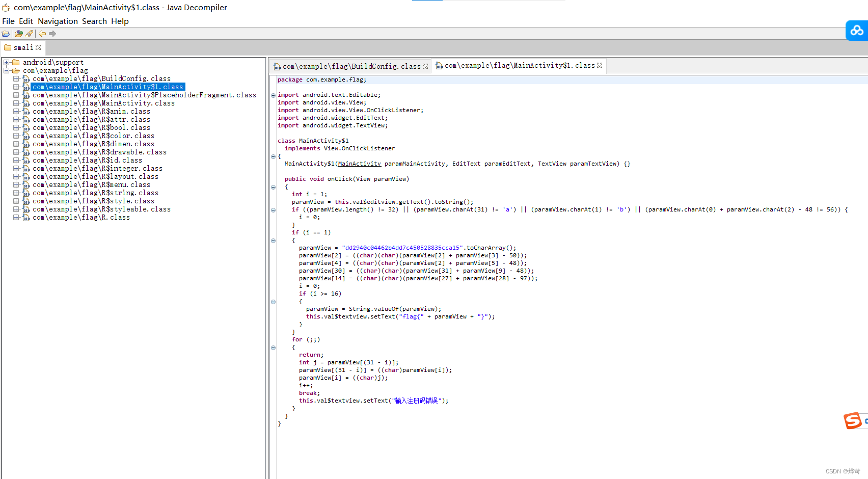Open the Help menu
This screenshot has height=479, width=868.
pos(120,21)
